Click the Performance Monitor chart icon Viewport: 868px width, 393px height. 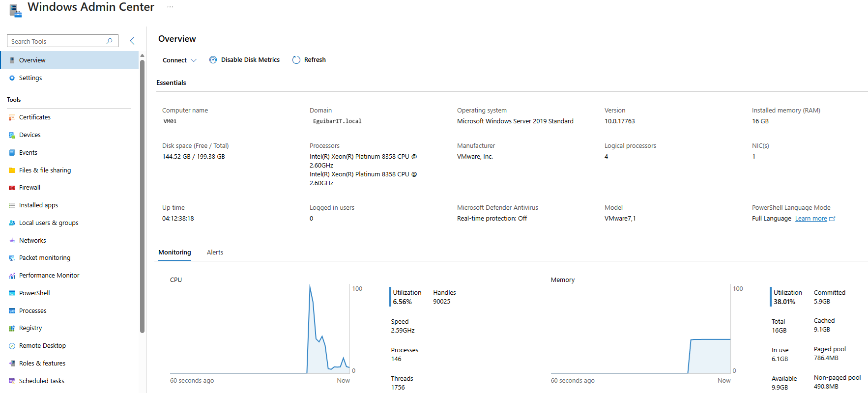(12, 276)
